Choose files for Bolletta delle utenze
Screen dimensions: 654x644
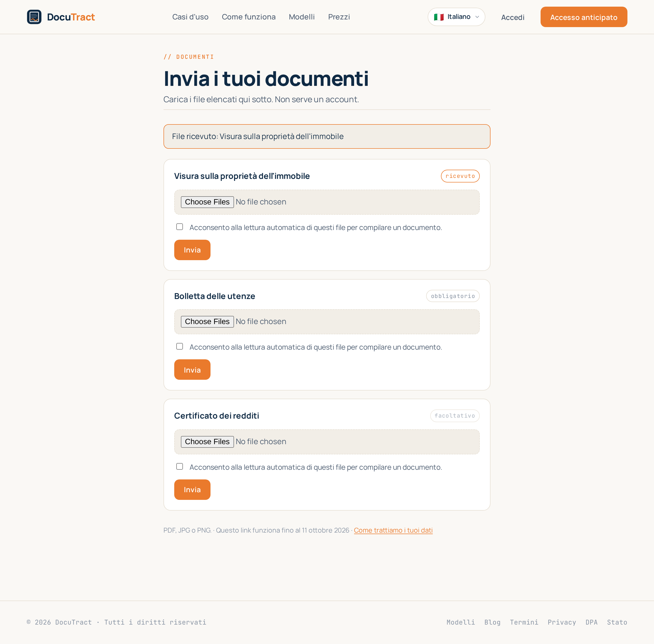coord(207,322)
